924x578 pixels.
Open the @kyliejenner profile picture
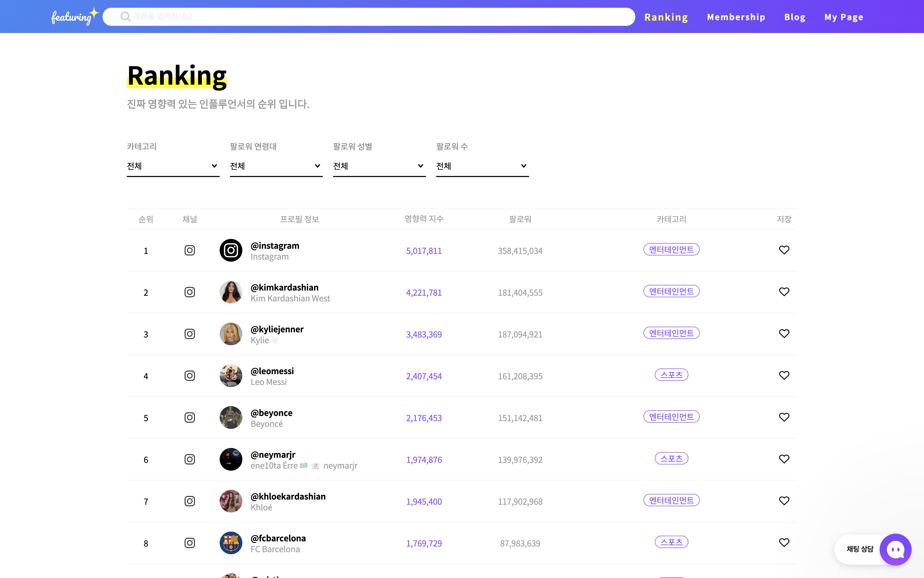coord(231,334)
